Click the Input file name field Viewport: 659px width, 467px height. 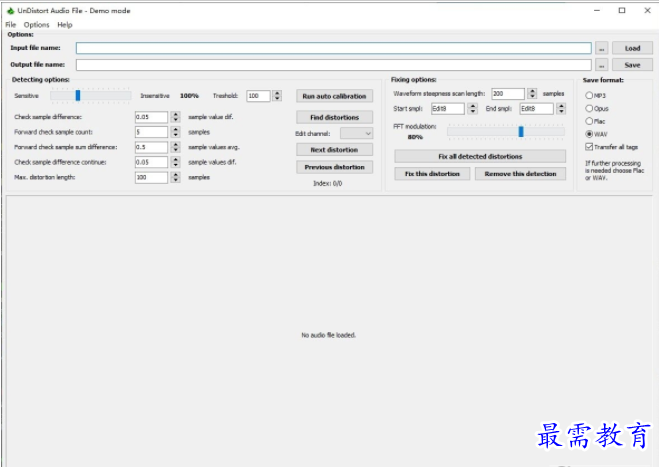pyautogui.click(x=334, y=48)
